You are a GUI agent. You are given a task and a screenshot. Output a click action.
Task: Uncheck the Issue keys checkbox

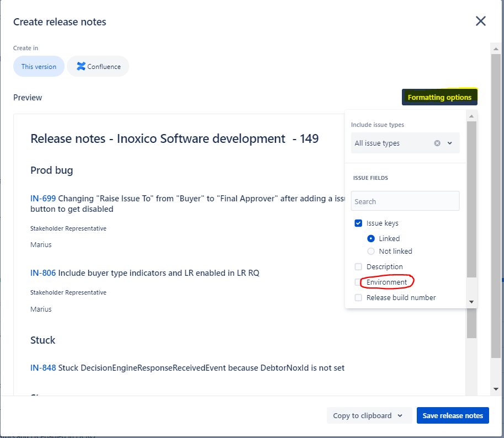click(x=358, y=223)
